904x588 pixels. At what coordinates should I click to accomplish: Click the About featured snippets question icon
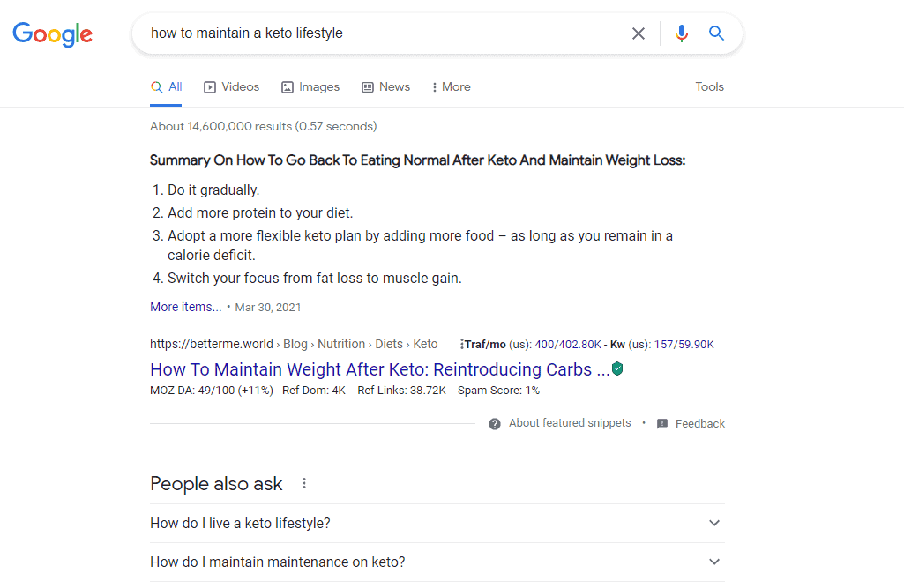[x=495, y=424]
